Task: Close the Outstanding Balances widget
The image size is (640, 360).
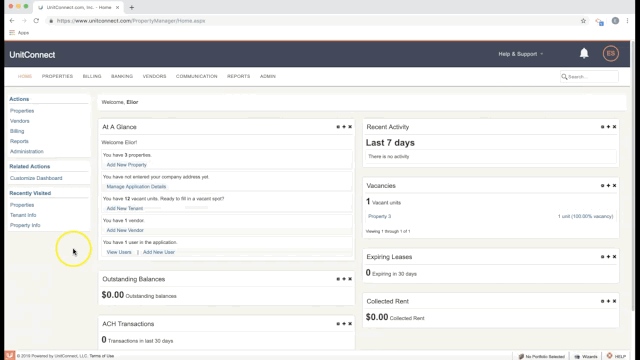Action: (x=350, y=279)
